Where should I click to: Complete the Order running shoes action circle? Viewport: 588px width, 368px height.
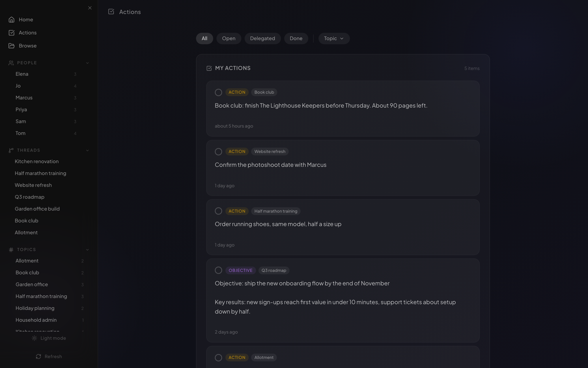coord(218,211)
